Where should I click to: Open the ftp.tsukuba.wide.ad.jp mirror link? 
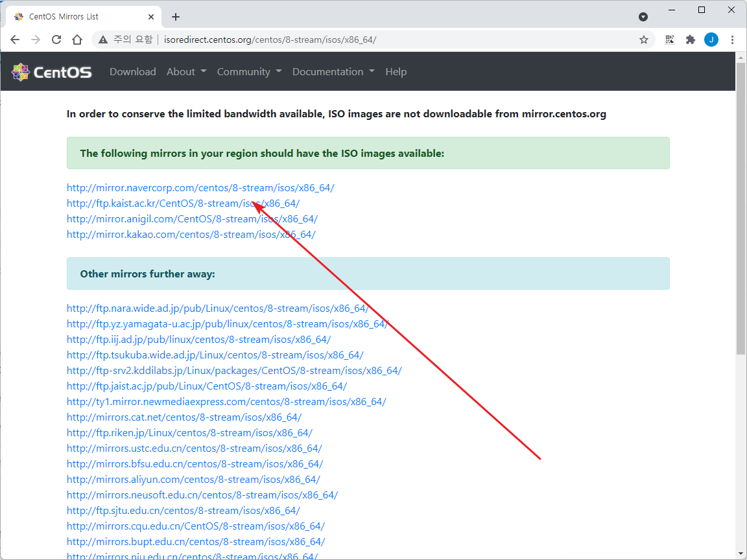[x=215, y=355]
